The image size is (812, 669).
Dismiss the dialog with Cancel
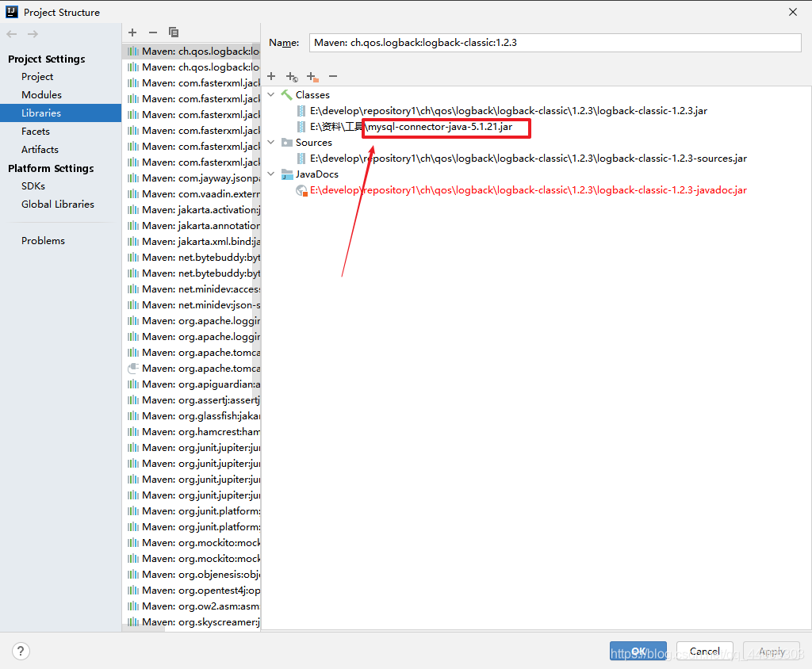coord(704,651)
